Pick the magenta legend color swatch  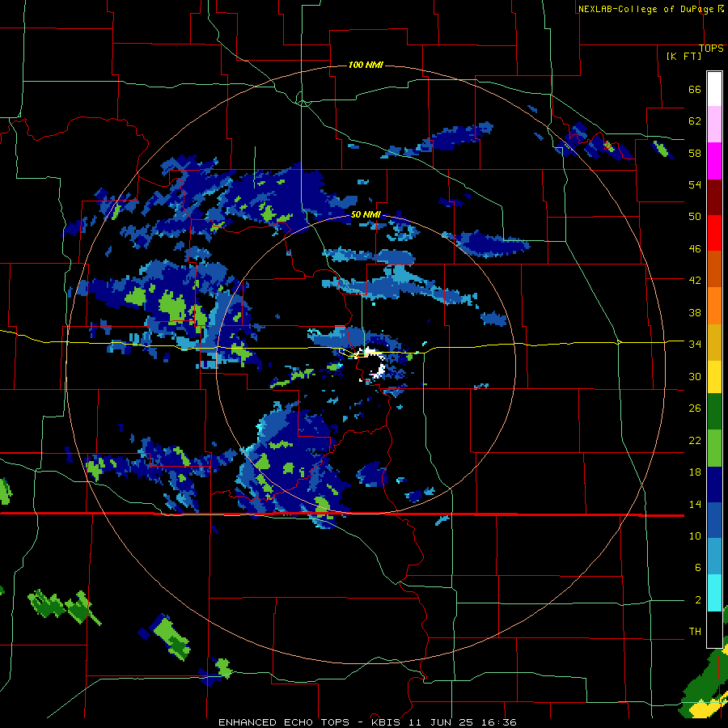tap(714, 161)
